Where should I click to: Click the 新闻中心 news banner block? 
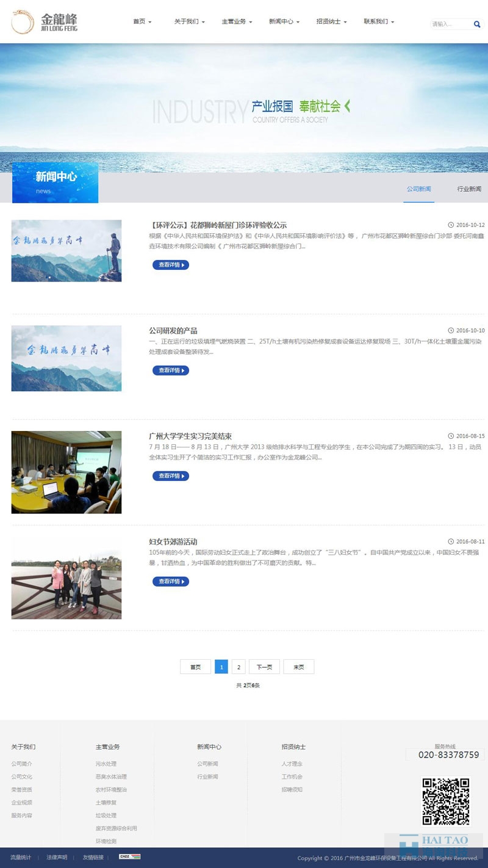[56, 183]
